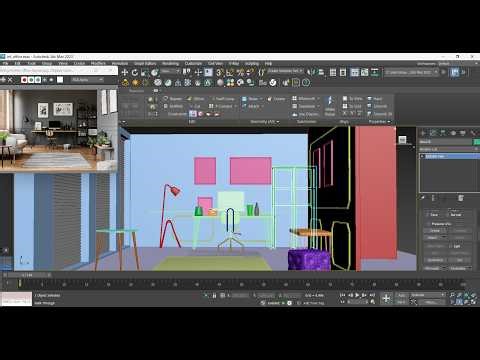Click the time slider handle
The image size is (480, 360).
pos(28,275)
